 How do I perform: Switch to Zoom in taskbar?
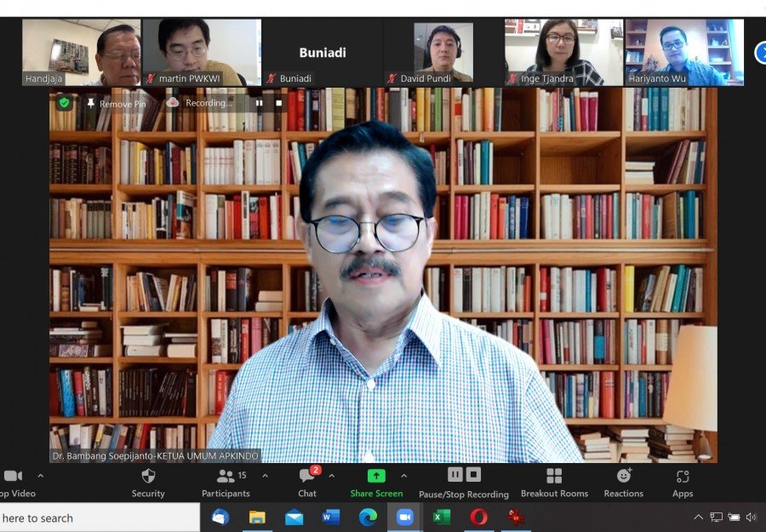(404, 517)
